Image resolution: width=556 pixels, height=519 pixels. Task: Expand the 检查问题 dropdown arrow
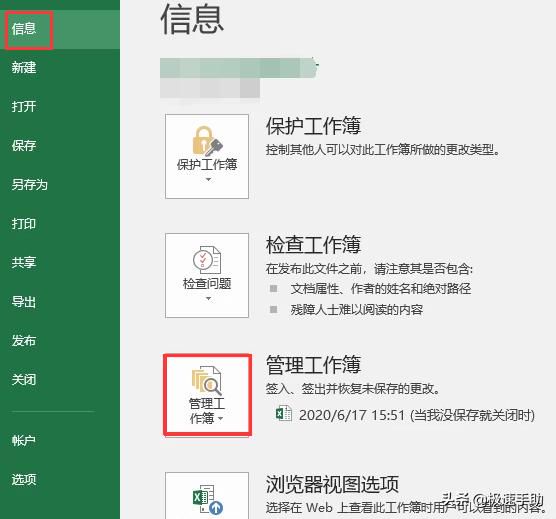(x=208, y=298)
